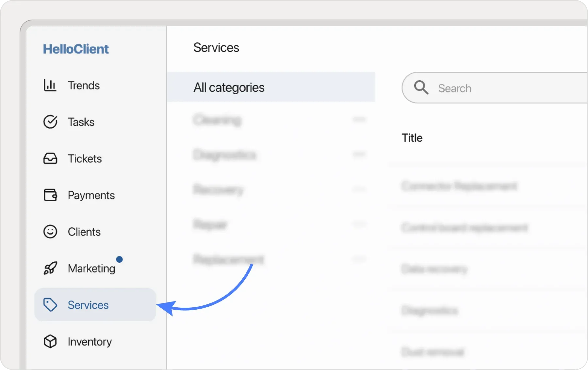Click the Title column header
This screenshot has width=588, height=370.
pos(412,138)
